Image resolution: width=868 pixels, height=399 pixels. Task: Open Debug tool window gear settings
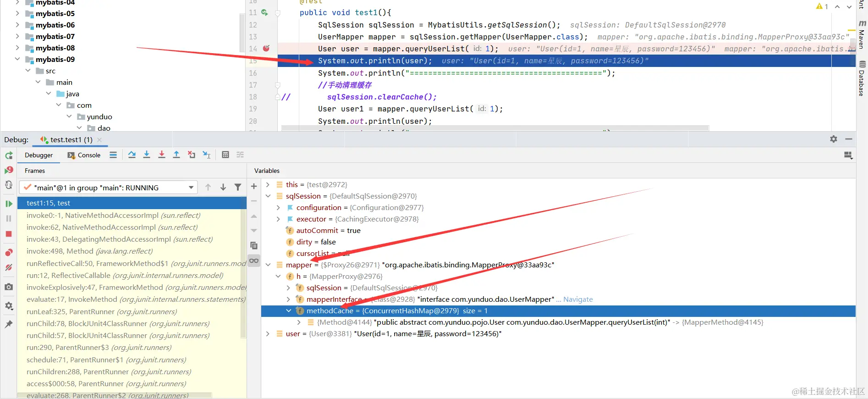834,139
